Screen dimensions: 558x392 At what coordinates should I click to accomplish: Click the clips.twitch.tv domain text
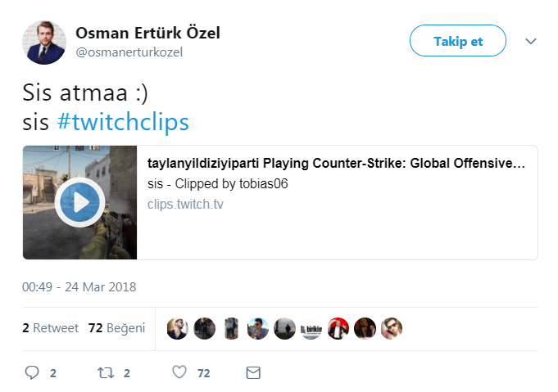point(185,204)
